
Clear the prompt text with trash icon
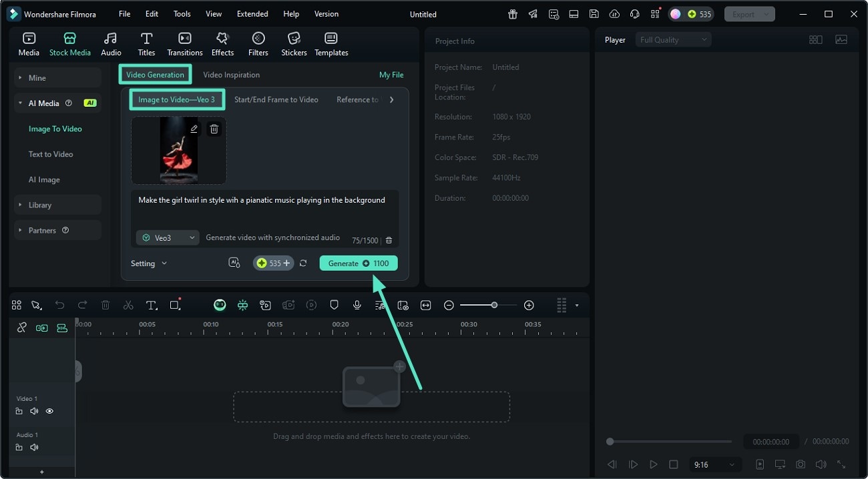point(389,240)
